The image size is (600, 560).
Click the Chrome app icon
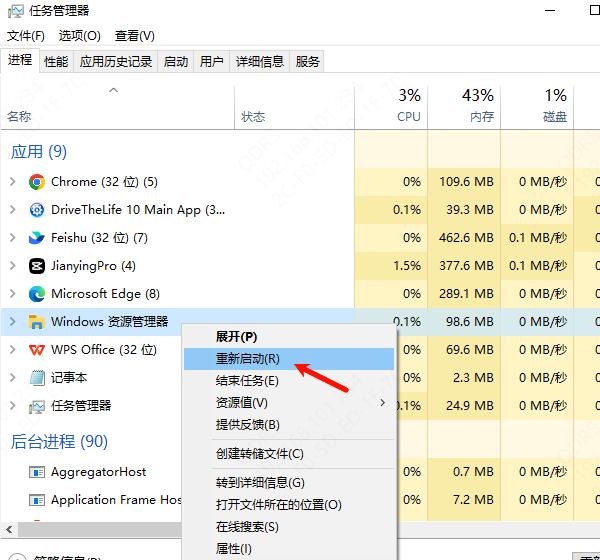click(37, 182)
